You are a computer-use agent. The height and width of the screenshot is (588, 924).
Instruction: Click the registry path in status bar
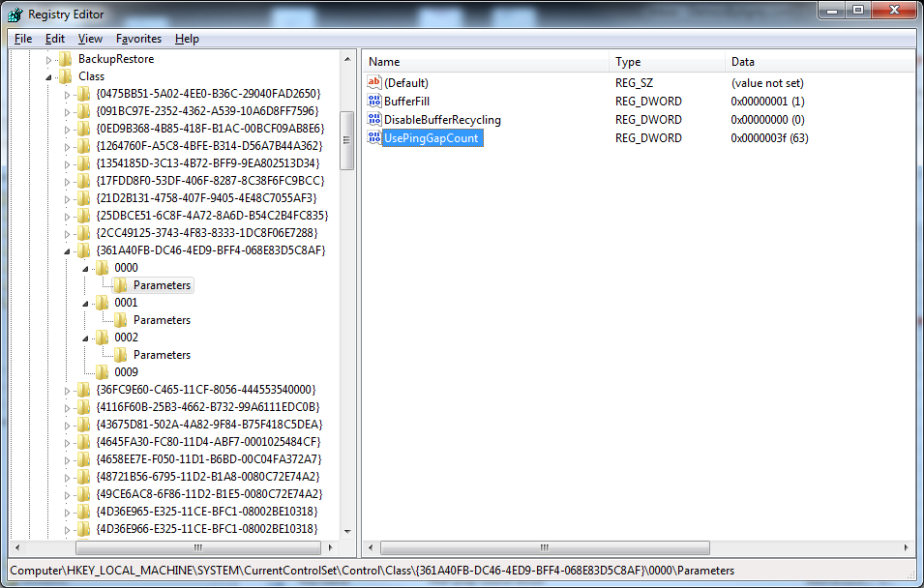[372, 571]
